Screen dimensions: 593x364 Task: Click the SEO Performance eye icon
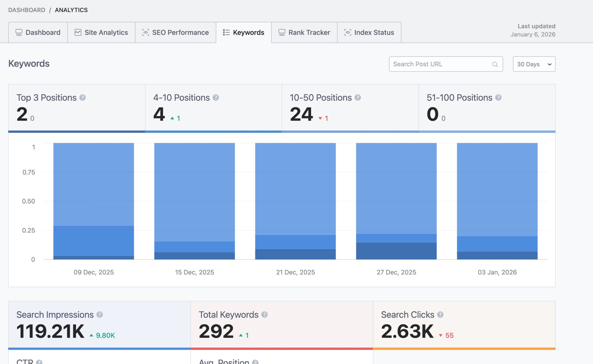coord(145,32)
